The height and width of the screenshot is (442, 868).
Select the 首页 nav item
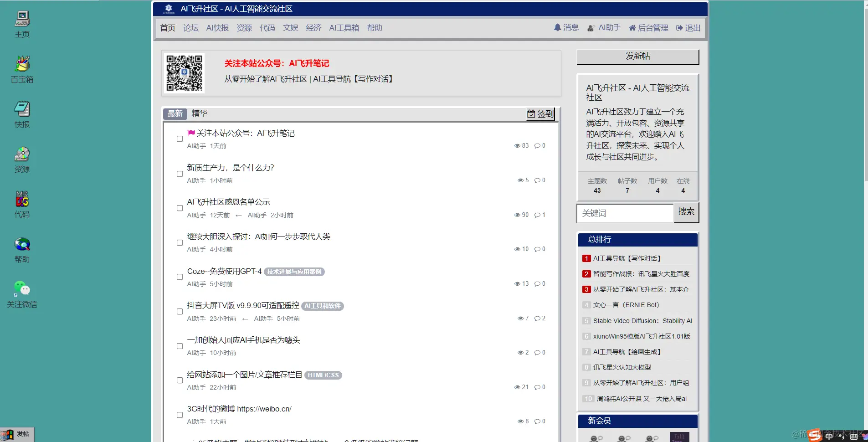coord(168,28)
